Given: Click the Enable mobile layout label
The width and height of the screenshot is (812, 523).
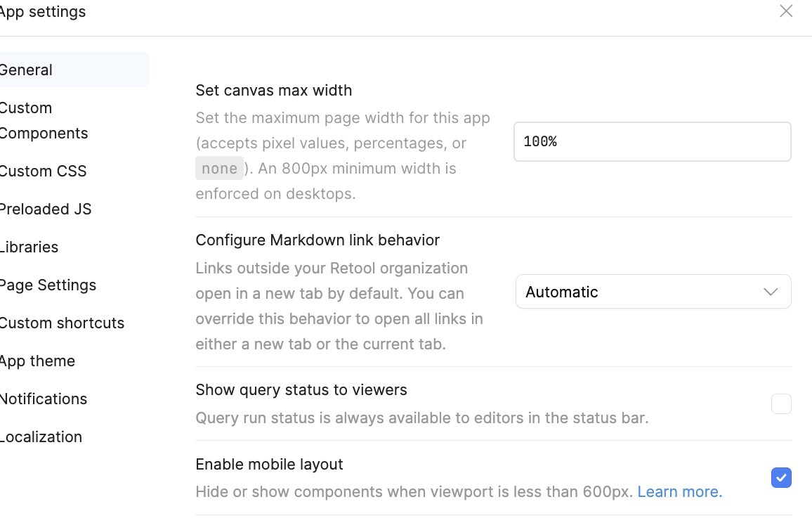Looking at the screenshot, I should coord(269,464).
